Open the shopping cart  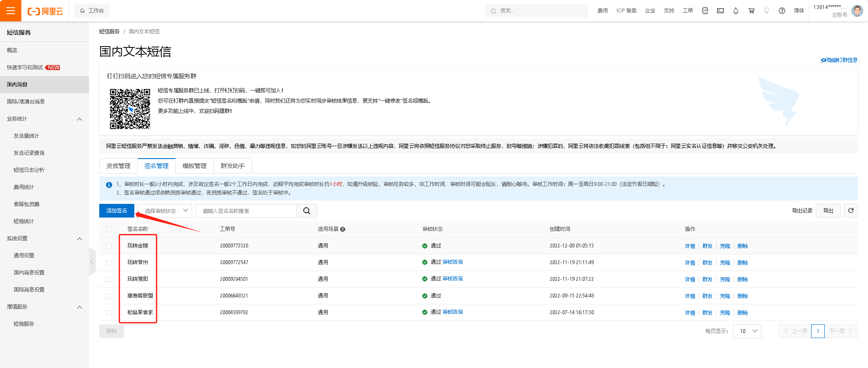pos(751,11)
